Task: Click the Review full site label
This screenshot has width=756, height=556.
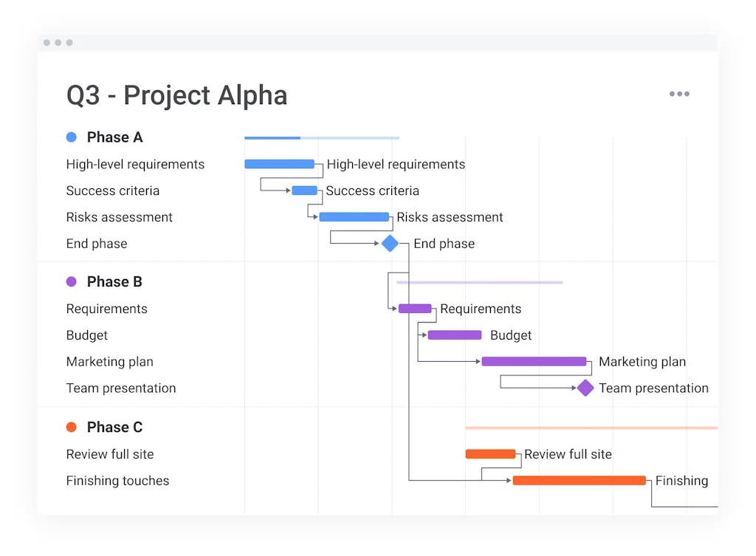Action: 110,454
